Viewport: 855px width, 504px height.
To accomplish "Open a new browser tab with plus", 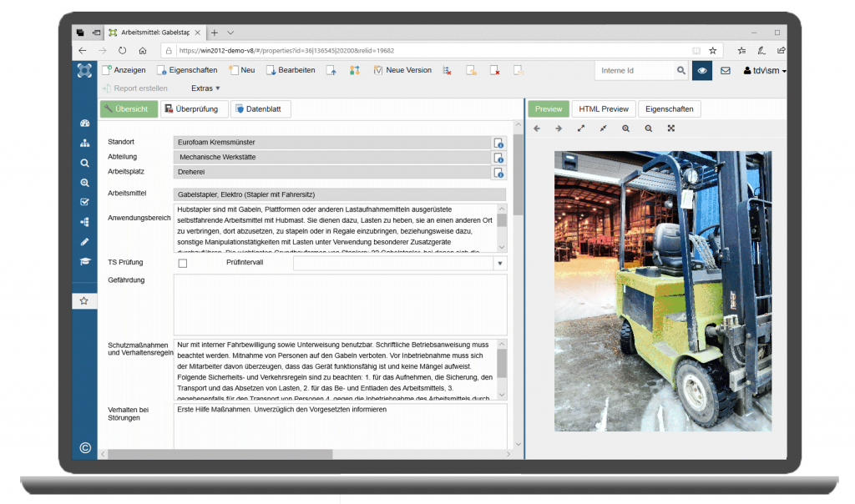I will [x=215, y=33].
